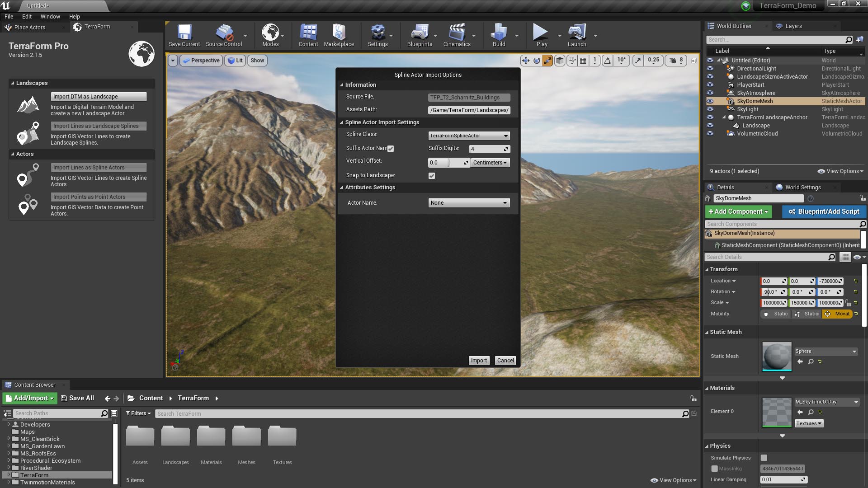Viewport: 868px width, 488px height.
Task: Click the camera speed icon in viewport
Action: (x=673, y=61)
